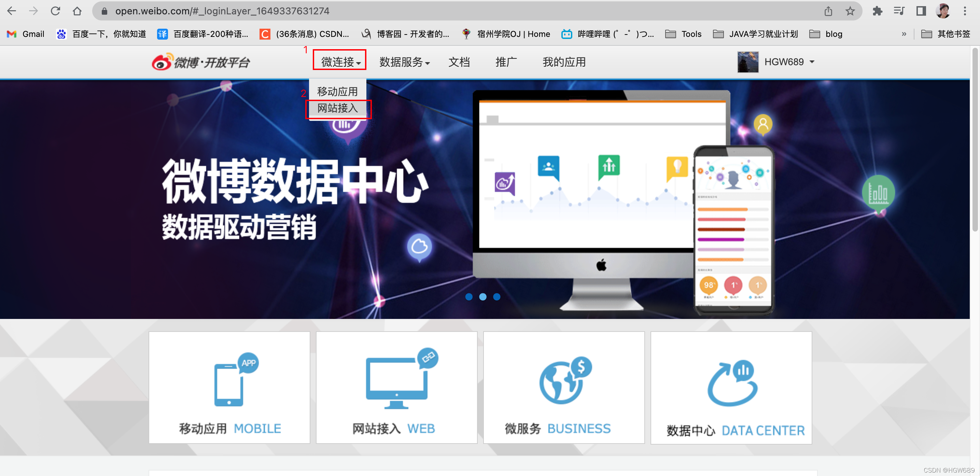
Task: Open the browser home page
Action: point(77,11)
